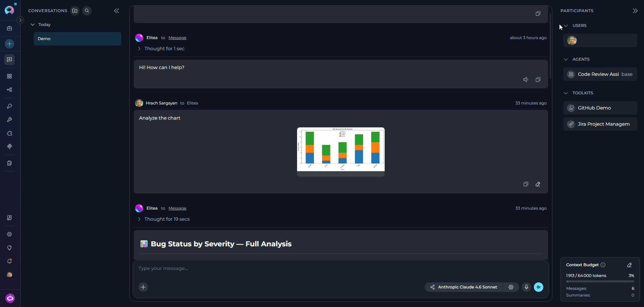
Task: Copy the 'Hi! How can I help?' message
Action: click(x=538, y=80)
